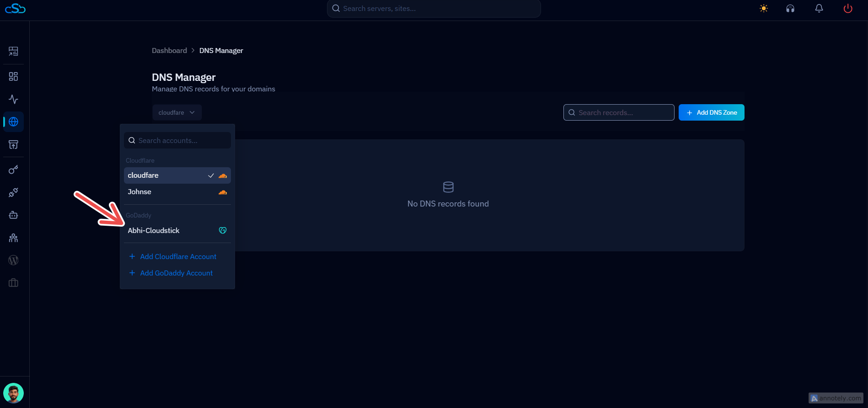Click Cloudflare icon beside Johnse
The width and height of the screenshot is (868, 408).
click(223, 192)
